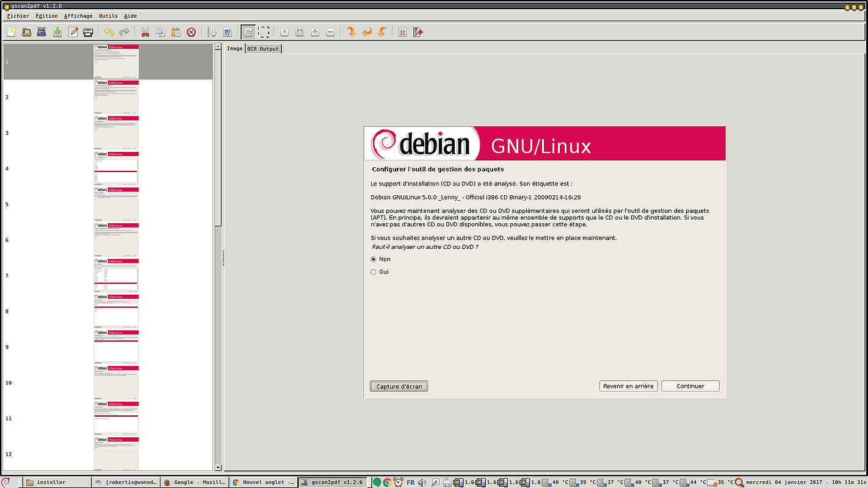The height and width of the screenshot is (488, 868).
Task: Click the Renumber pages icon
Action: 212,32
